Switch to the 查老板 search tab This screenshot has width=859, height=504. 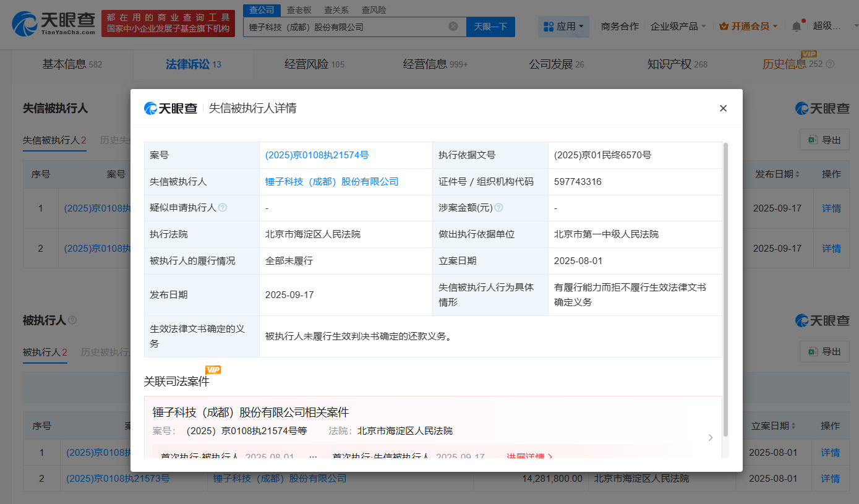(297, 10)
